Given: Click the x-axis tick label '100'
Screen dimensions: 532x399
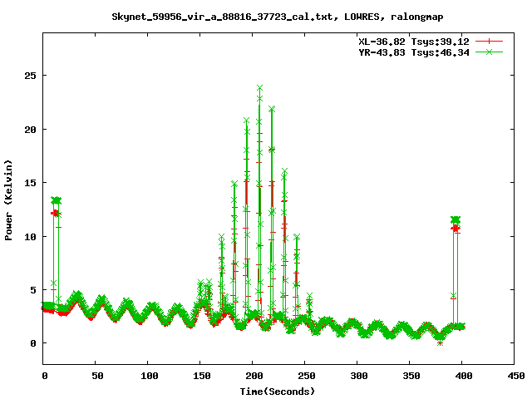Looking at the screenshot, I should pyautogui.click(x=150, y=376).
